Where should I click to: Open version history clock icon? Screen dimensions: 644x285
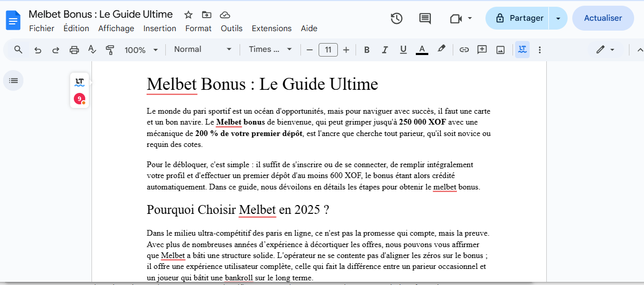click(397, 19)
